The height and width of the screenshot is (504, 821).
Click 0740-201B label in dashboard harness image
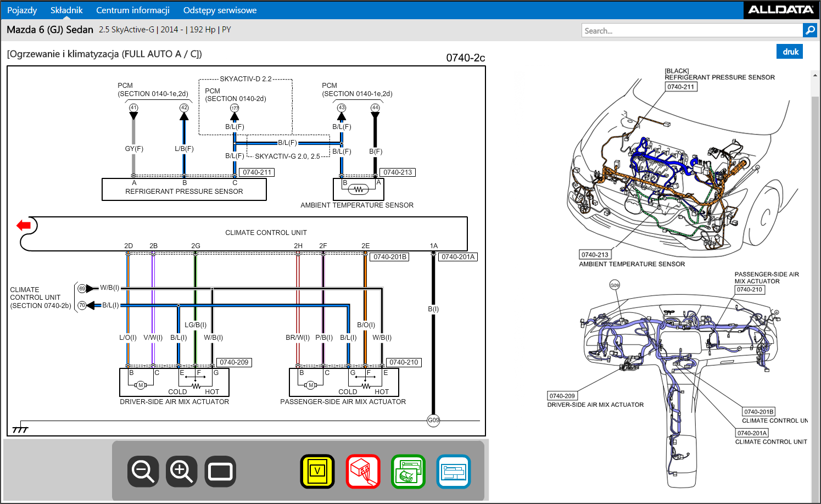point(759,412)
